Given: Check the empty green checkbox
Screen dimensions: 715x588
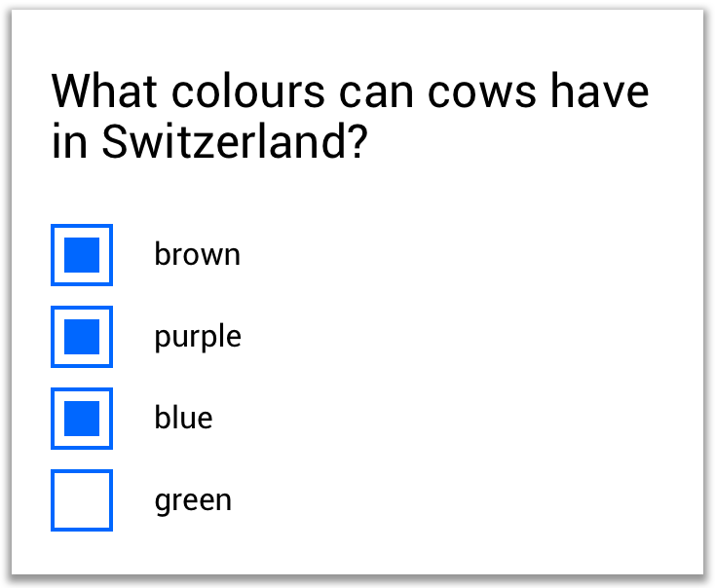Looking at the screenshot, I should tap(82, 500).
